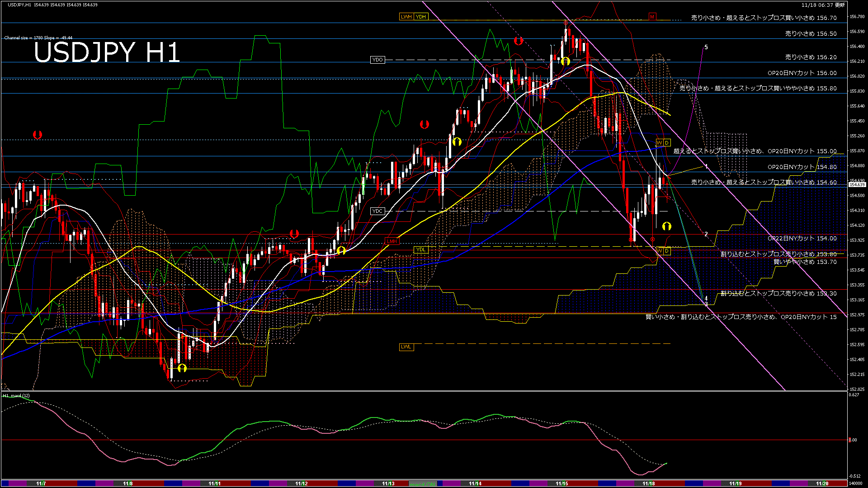Click the LWL level label
This screenshot has height=488, width=868.
[x=406, y=347]
